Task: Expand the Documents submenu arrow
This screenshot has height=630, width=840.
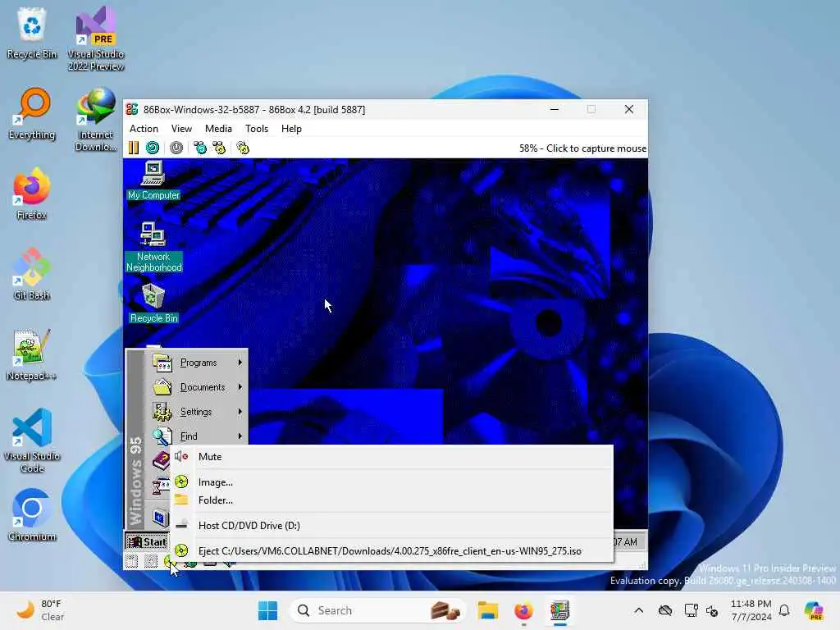Action: pyautogui.click(x=240, y=387)
